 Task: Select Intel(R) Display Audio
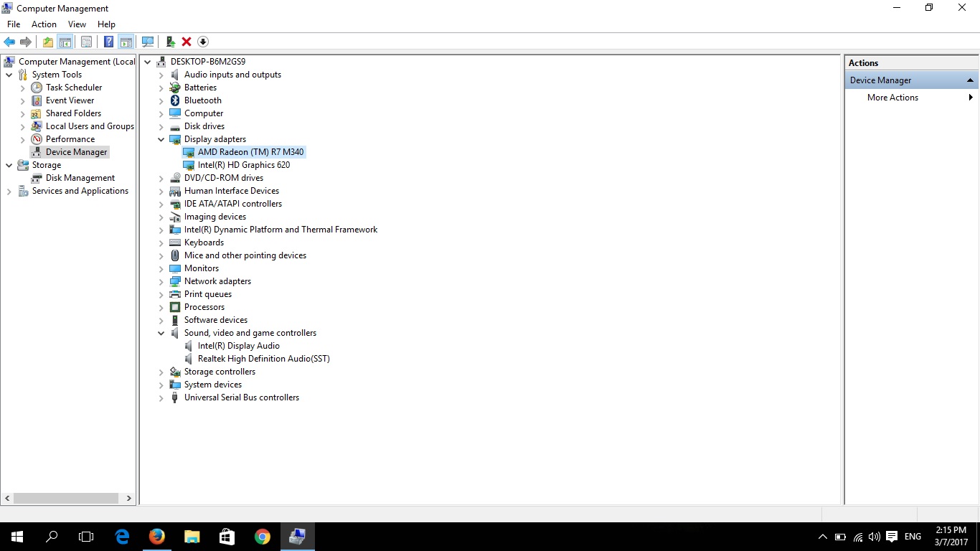click(x=239, y=346)
